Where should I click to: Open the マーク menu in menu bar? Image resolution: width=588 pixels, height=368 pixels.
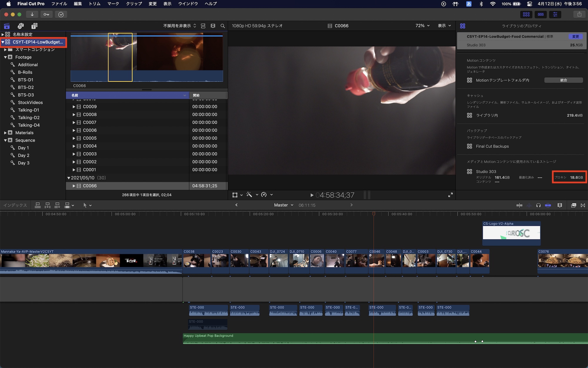113,4
